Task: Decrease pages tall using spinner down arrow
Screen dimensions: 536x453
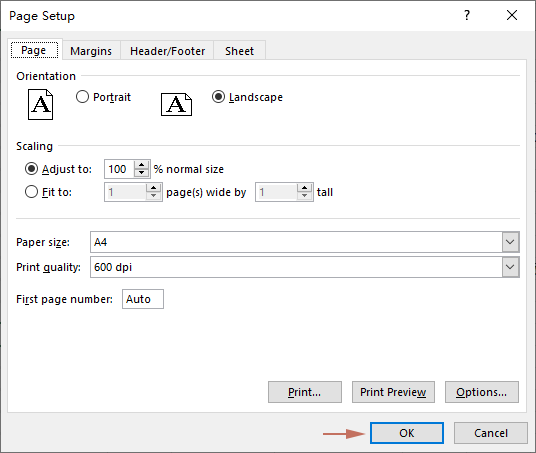Action: pyautogui.click(x=304, y=196)
